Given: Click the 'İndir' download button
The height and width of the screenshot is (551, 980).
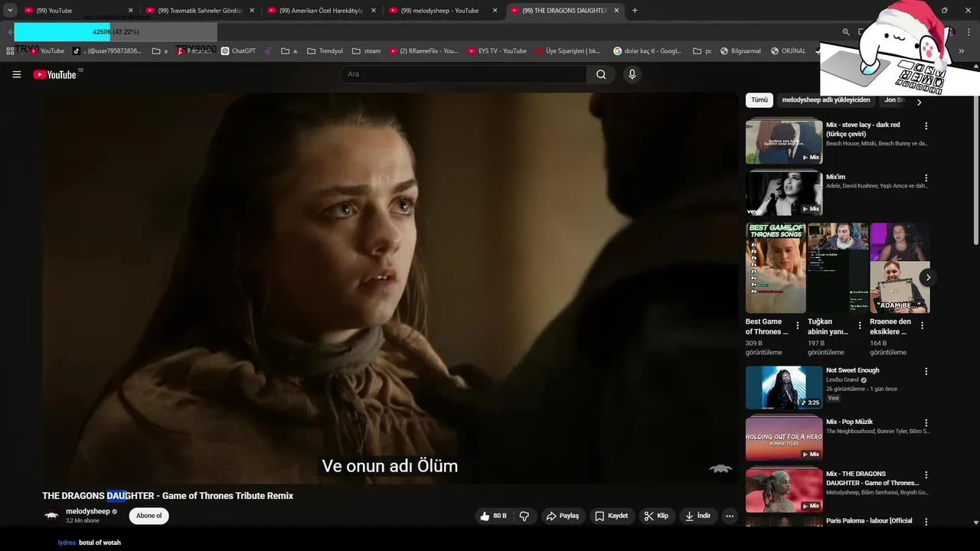Looking at the screenshot, I should point(697,516).
